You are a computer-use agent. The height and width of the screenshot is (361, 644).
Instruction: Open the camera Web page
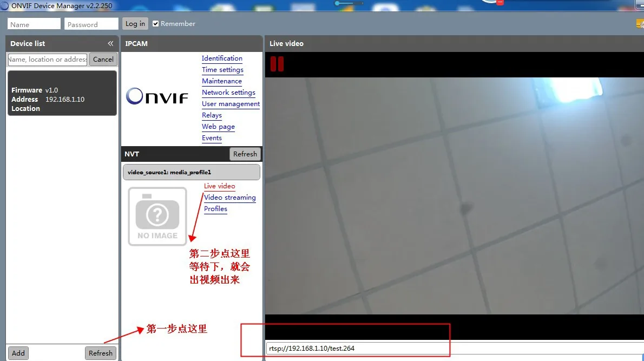[218, 126]
